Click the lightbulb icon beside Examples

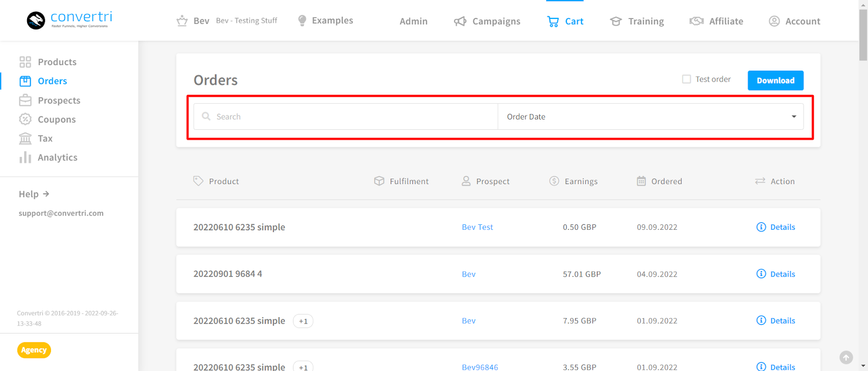click(x=302, y=21)
